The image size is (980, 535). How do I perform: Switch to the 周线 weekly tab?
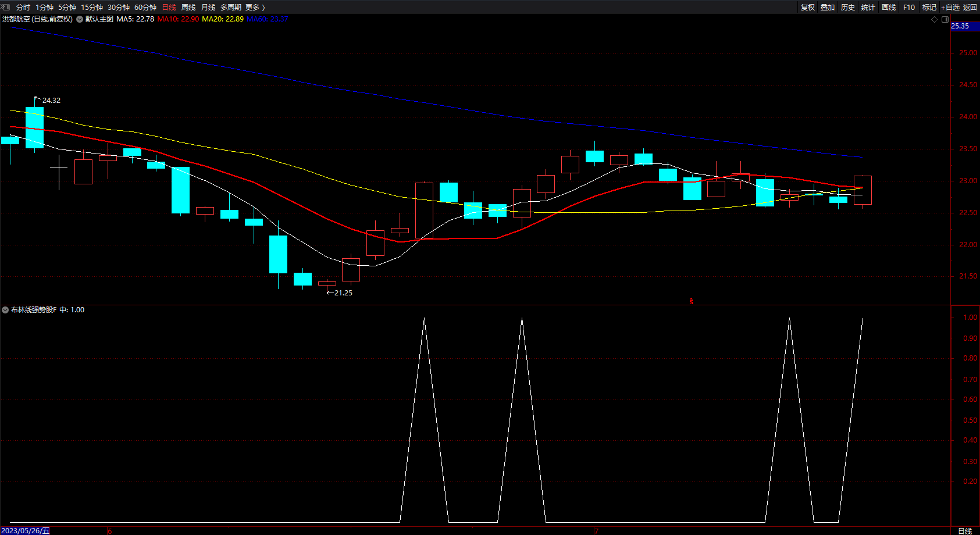click(188, 8)
